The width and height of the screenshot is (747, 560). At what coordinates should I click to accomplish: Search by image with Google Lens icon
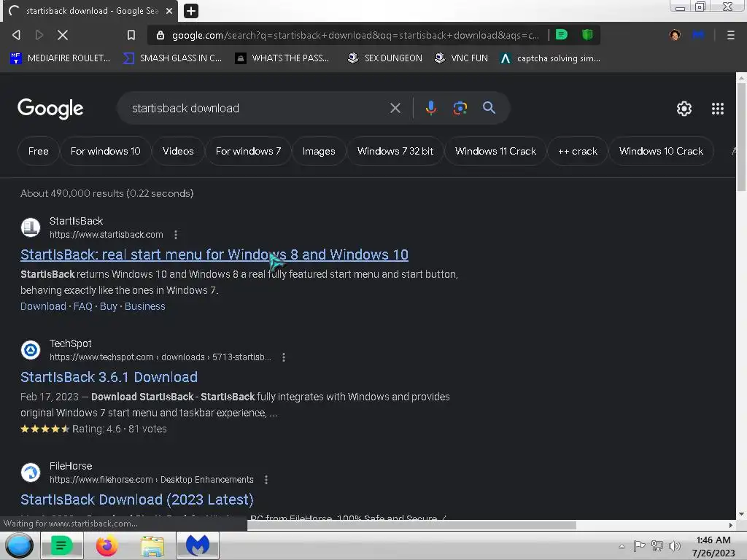460,108
